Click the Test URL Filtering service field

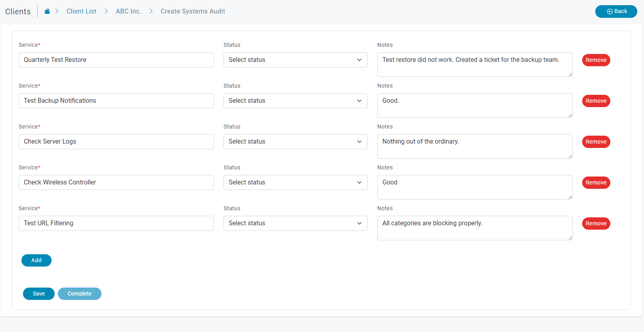(x=116, y=223)
